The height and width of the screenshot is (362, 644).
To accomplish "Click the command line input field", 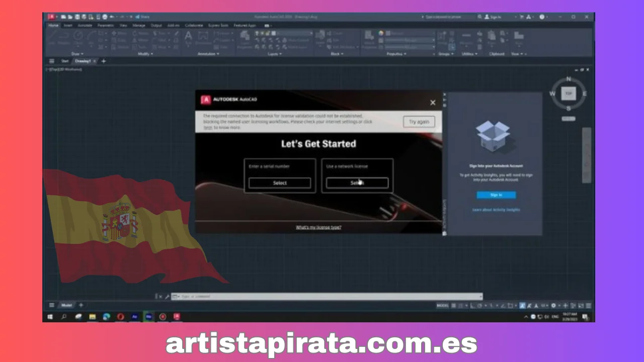I will [327, 297].
